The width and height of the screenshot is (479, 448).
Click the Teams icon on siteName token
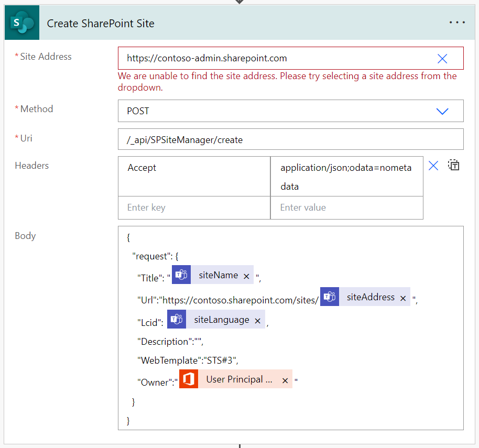[181, 275]
